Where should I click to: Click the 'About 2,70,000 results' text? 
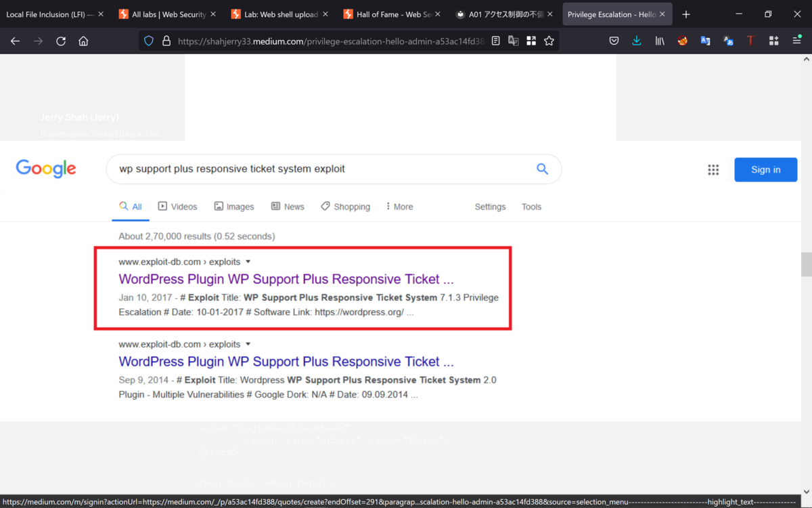coord(196,236)
